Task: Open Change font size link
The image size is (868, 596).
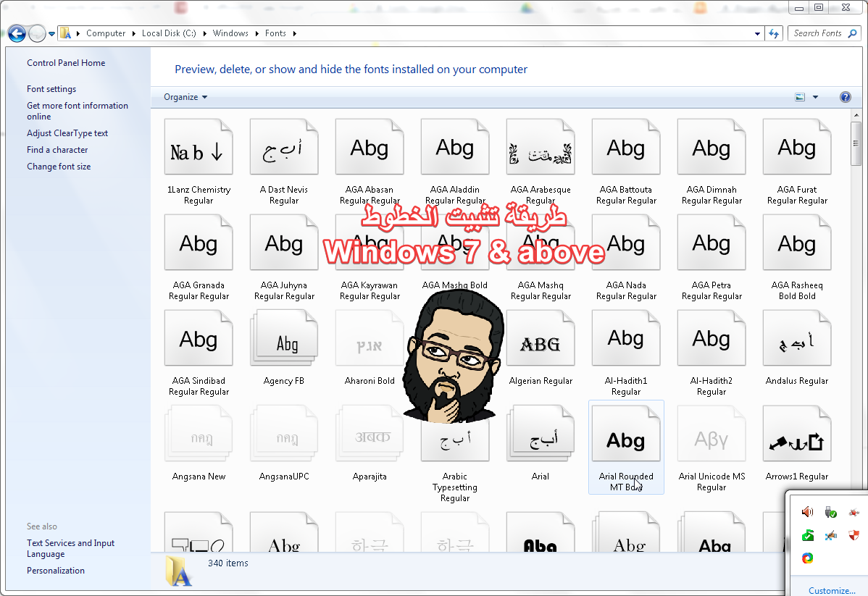Action: [x=59, y=166]
